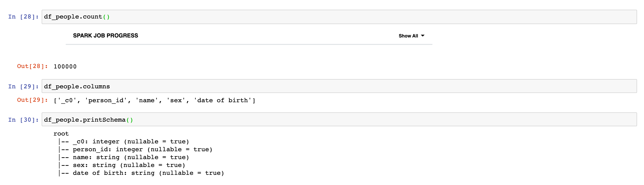Click the Spark job progress bar line

249,44
